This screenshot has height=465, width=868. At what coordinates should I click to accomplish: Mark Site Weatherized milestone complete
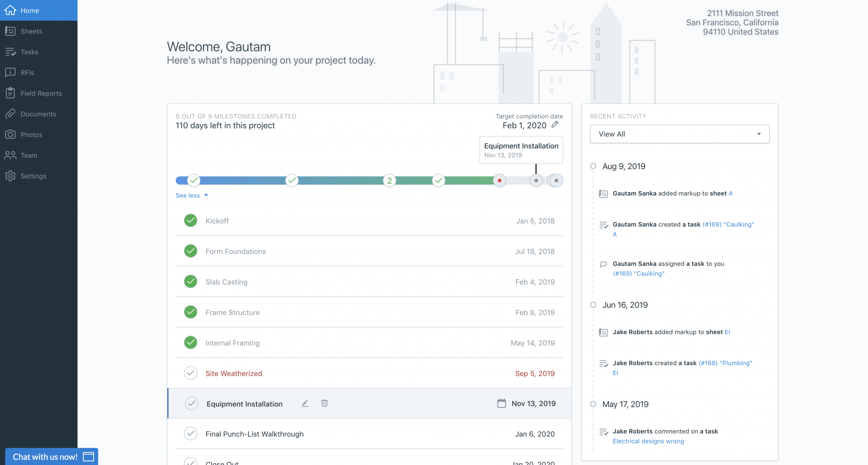[191, 373]
